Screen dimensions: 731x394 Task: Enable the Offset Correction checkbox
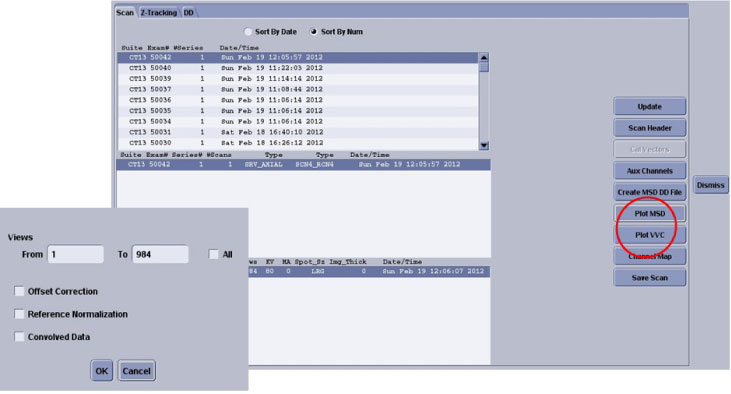click(19, 291)
